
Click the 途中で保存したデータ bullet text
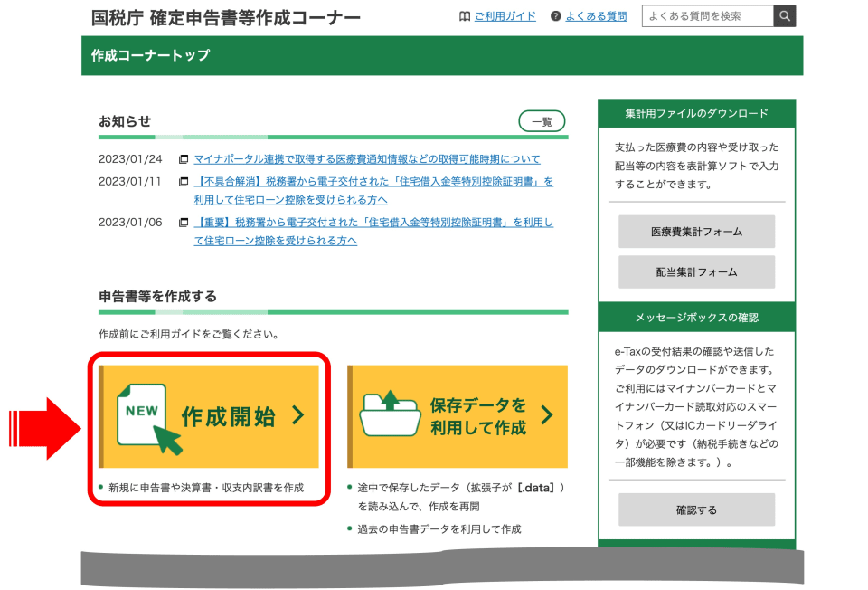(x=460, y=497)
